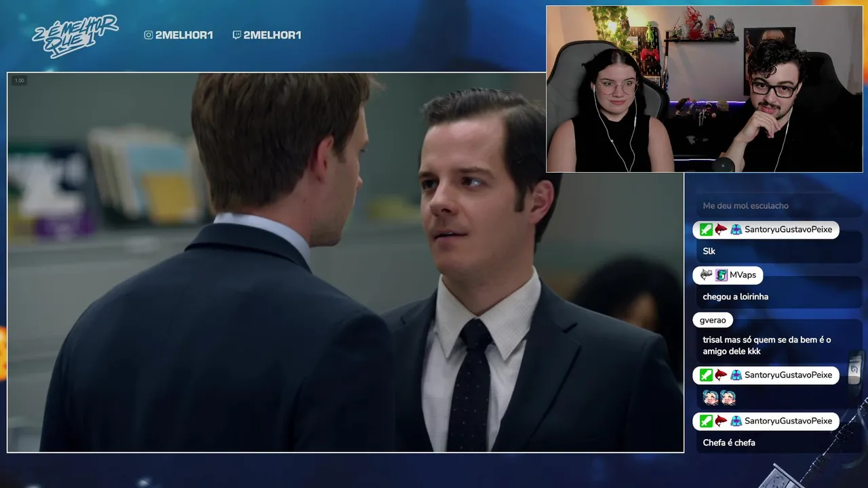Click the second badge icon next to MVaps
This screenshot has width=868, height=488.
click(x=722, y=275)
